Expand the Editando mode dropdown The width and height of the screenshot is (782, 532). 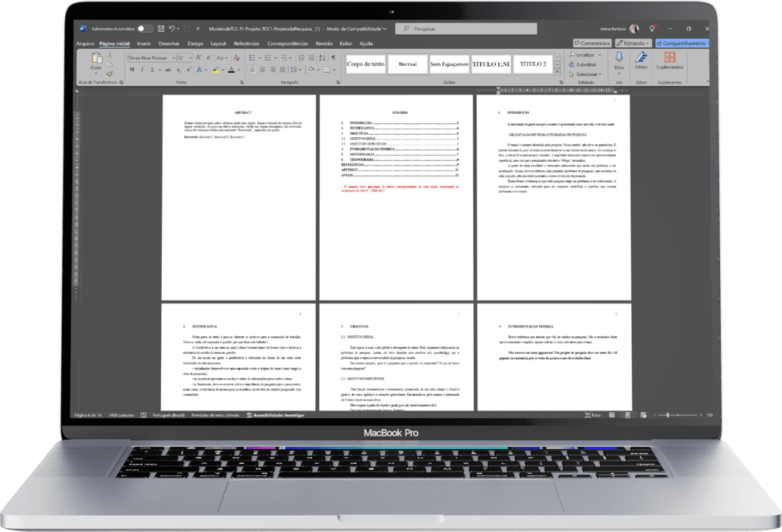pyautogui.click(x=633, y=43)
